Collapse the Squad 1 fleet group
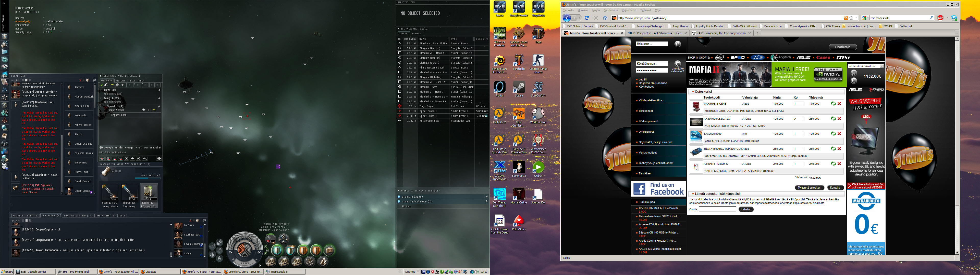 160,106
